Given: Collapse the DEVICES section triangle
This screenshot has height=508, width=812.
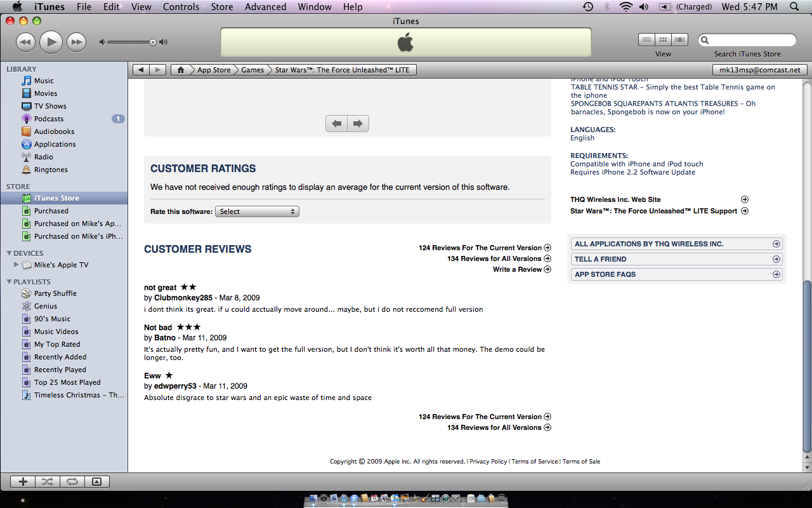Looking at the screenshot, I should click(x=9, y=253).
